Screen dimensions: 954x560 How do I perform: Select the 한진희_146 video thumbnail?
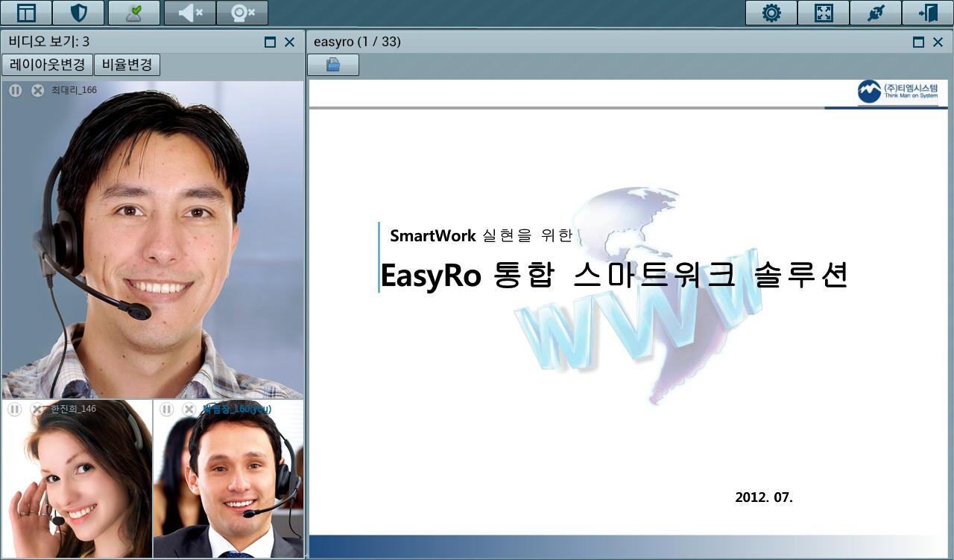(77, 479)
